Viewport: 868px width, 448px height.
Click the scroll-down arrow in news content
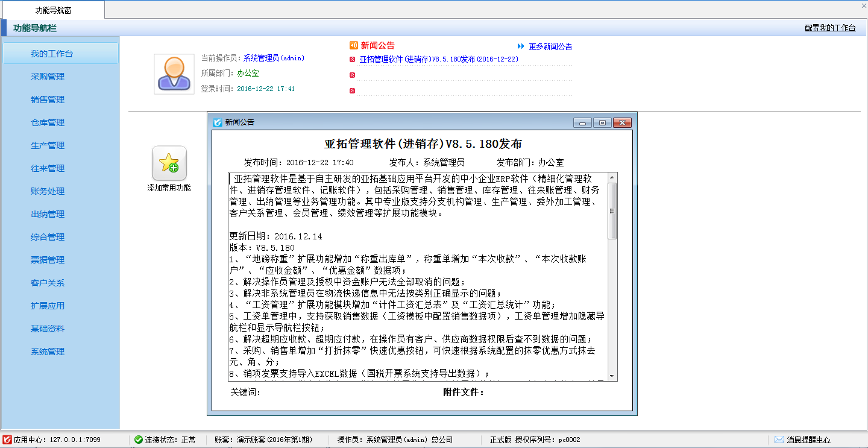coord(612,376)
